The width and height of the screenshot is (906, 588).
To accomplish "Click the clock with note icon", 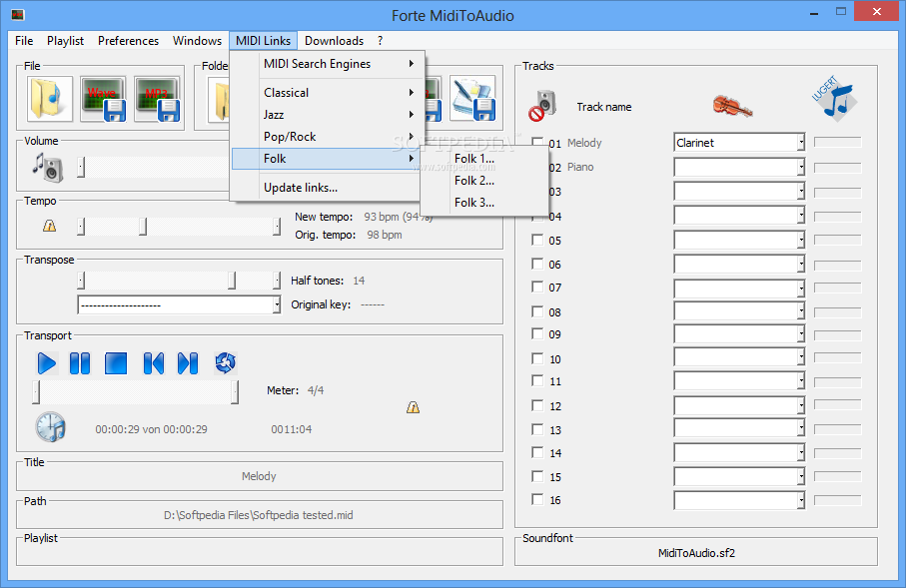I will (51, 427).
